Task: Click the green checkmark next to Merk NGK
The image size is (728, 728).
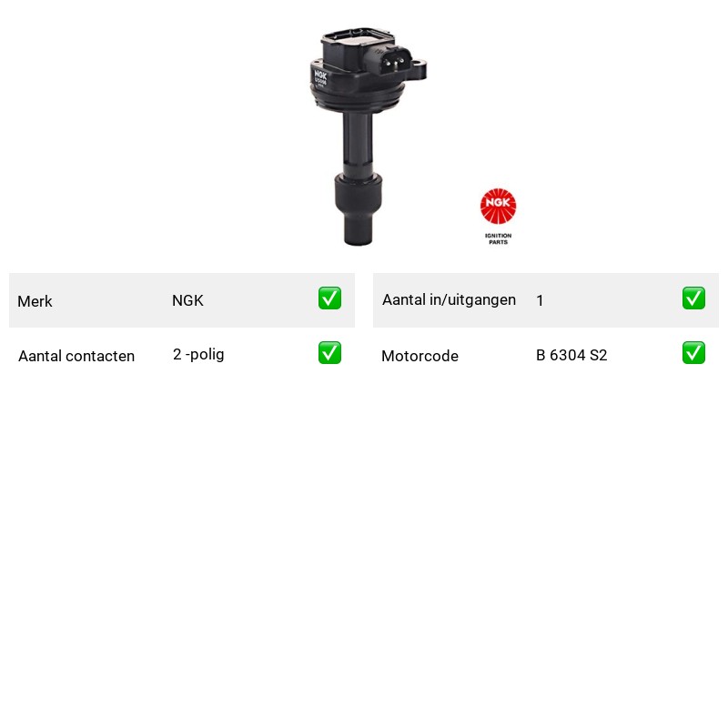Action: (329, 298)
